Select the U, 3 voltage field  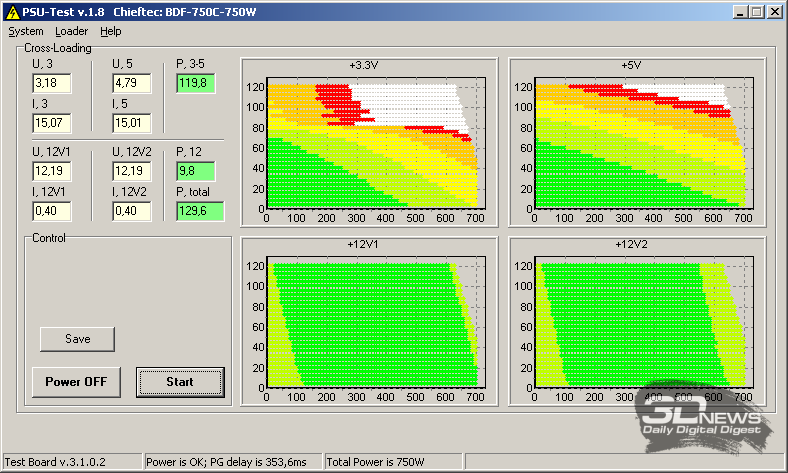tap(51, 83)
